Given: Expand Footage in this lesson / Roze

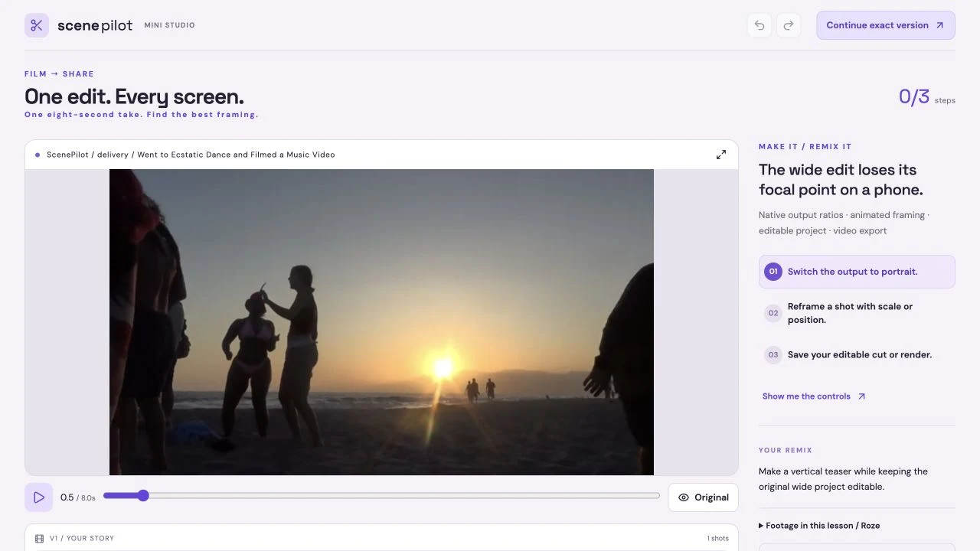Looking at the screenshot, I should coord(819,526).
